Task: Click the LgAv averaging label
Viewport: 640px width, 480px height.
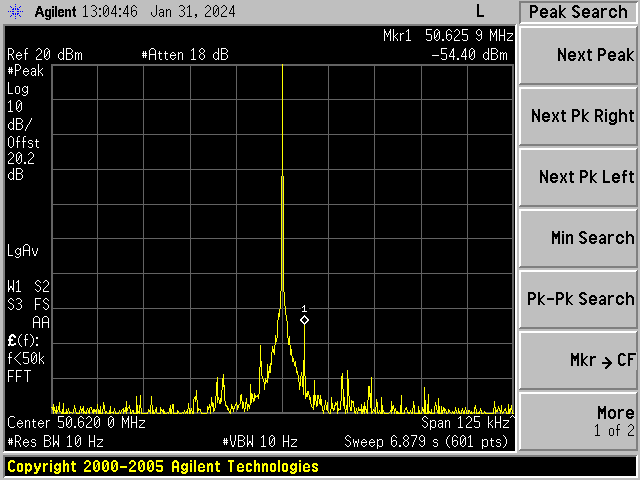Action: pyautogui.click(x=23, y=251)
